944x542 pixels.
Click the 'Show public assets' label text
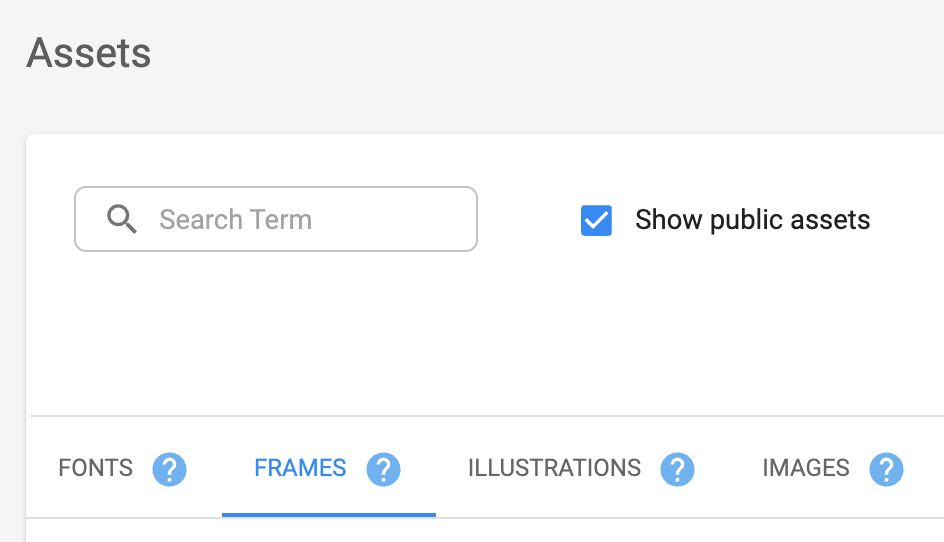click(x=753, y=220)
